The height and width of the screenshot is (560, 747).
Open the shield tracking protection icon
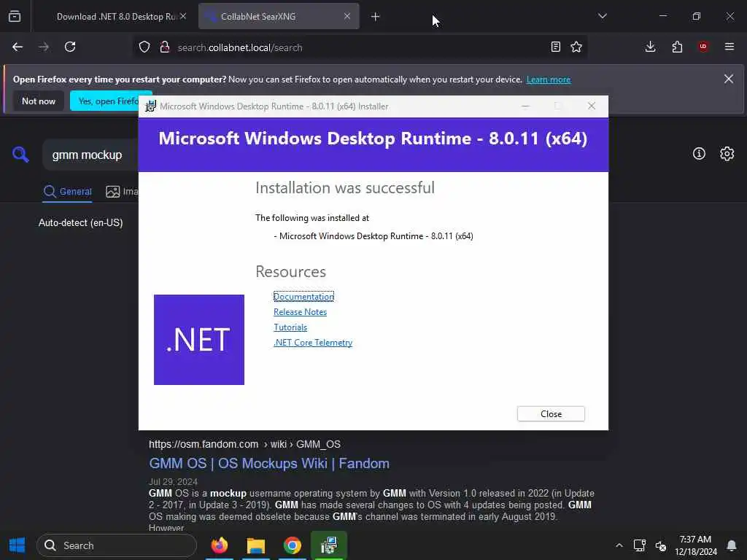[144, 47]
